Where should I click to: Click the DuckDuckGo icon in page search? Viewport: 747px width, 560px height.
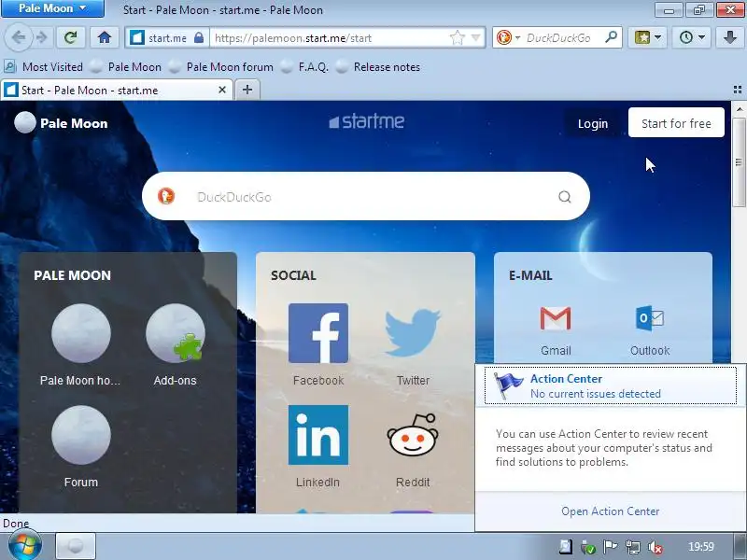point(166,196)
